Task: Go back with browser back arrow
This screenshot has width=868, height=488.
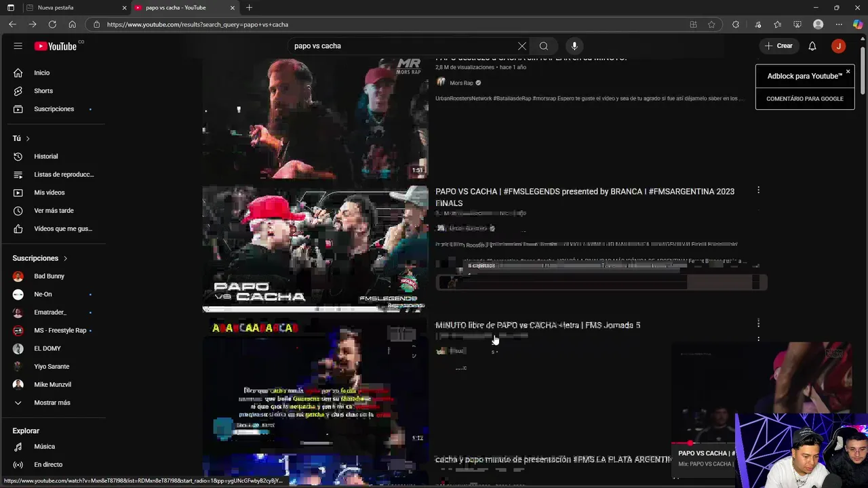Action: coord(12,24)
